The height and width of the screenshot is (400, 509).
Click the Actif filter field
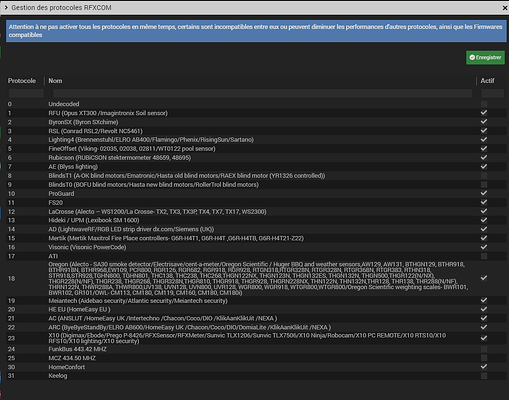[x=492, y=93]
